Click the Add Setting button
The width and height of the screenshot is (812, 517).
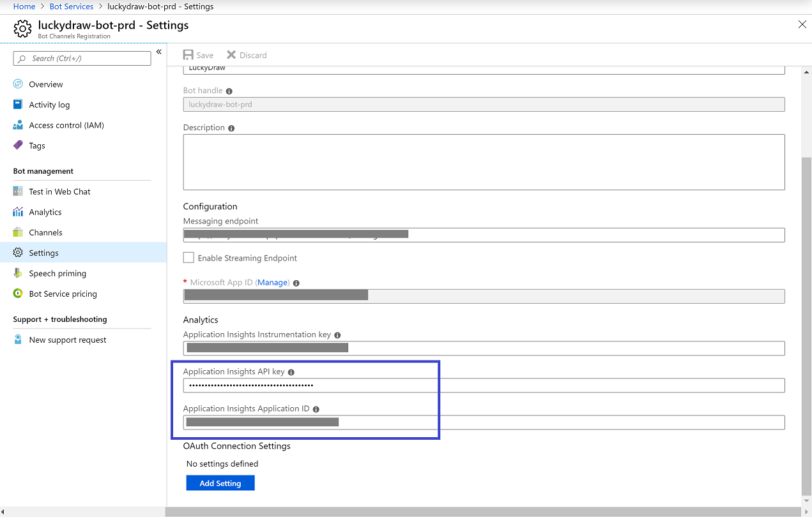pyautogui.click(x=220, y=483)
